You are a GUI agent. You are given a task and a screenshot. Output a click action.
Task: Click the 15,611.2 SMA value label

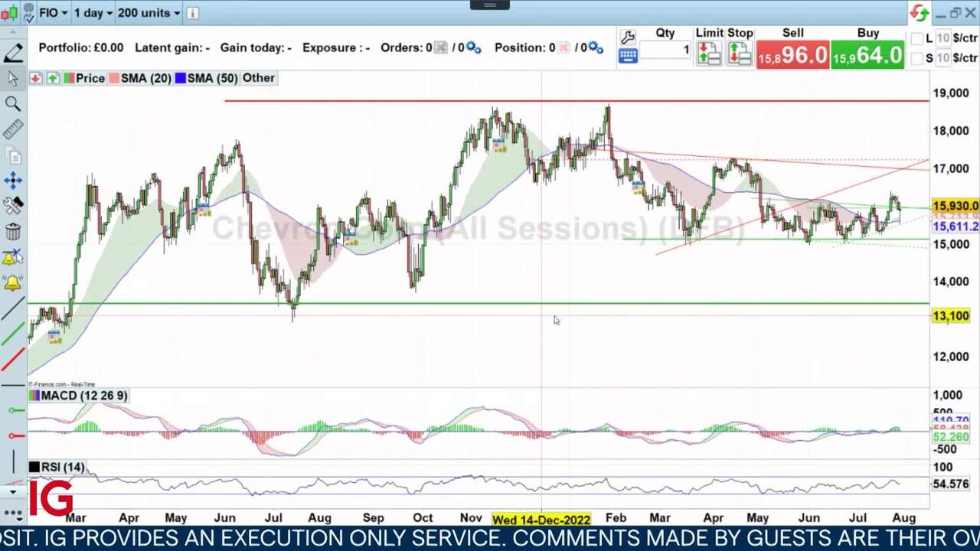955,227
